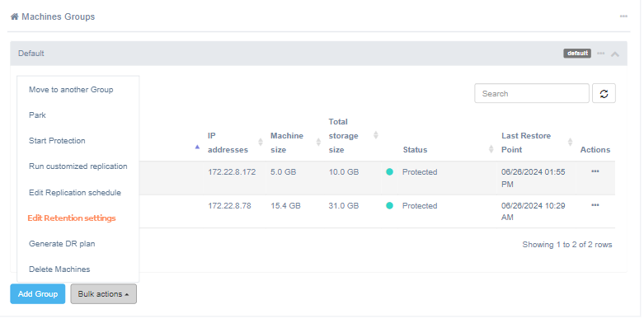
Task: Sort by the Machine size column arrows
Action: click(318, 142)
